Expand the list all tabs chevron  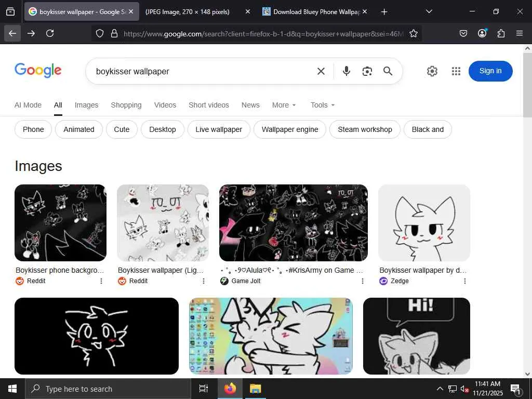[x=429, y=11]
